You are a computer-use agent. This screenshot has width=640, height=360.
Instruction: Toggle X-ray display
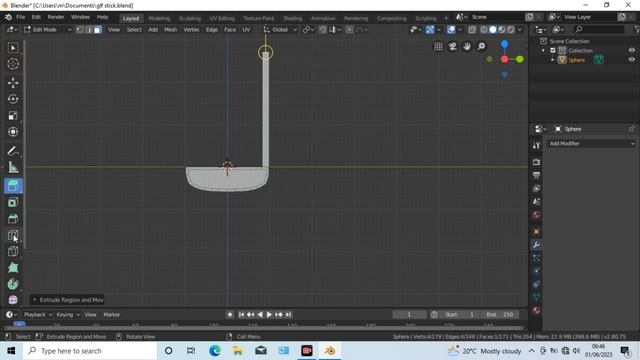(472, 30)
